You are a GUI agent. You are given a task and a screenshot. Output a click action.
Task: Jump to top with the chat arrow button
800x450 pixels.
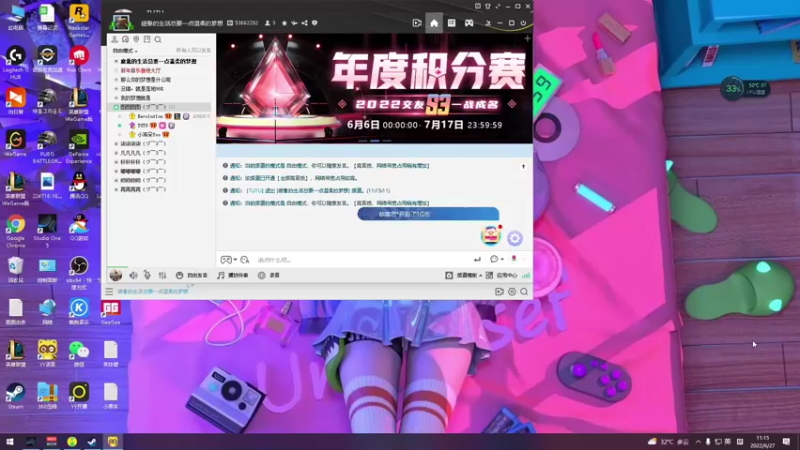click(523, 166)
